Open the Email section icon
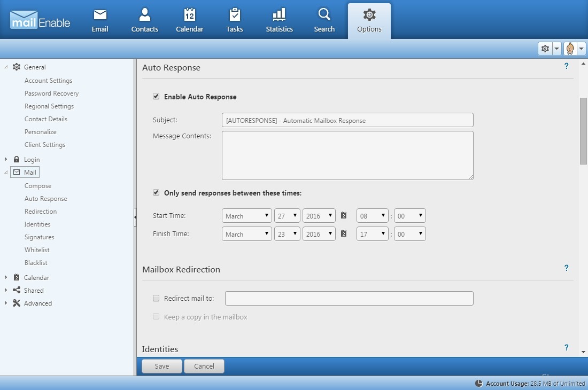This screenshot has width=588, height=390. tap(100, 15)
